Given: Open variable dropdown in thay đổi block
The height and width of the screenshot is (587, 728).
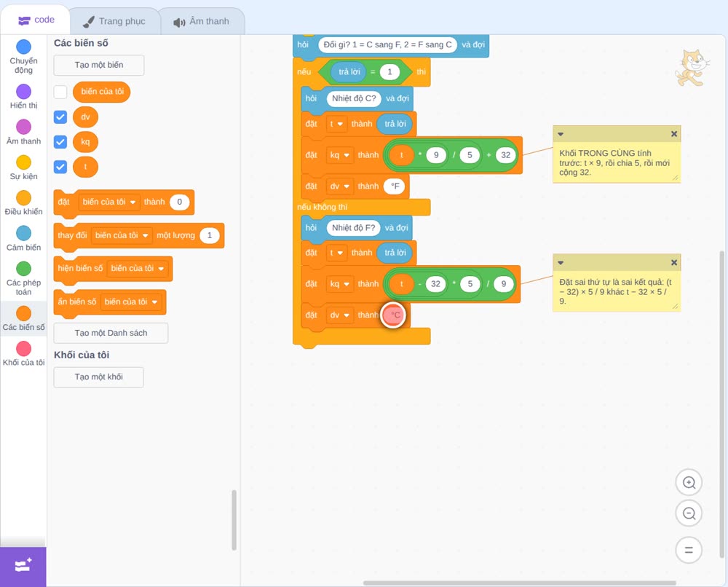Looking at the screenshot, I should (122, 235).
